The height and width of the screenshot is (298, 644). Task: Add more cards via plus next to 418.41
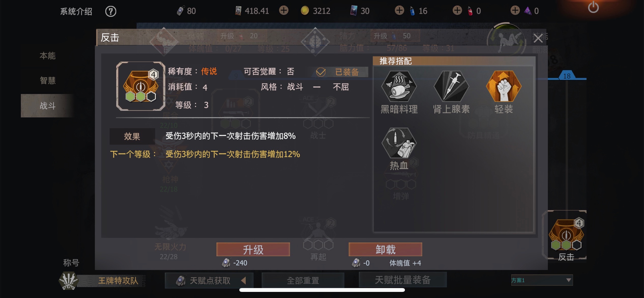(x=284, y=10)
